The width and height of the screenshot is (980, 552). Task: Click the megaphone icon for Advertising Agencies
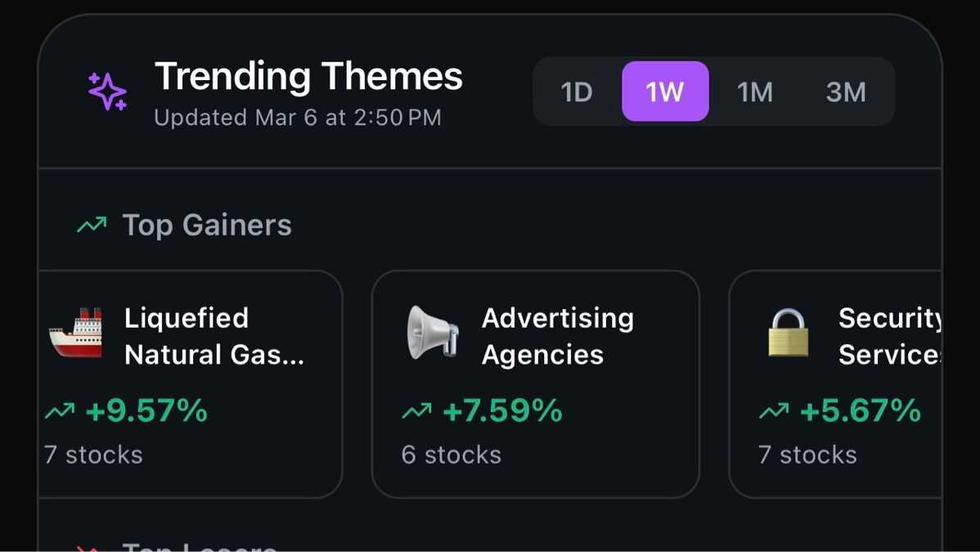coord(432,333)
